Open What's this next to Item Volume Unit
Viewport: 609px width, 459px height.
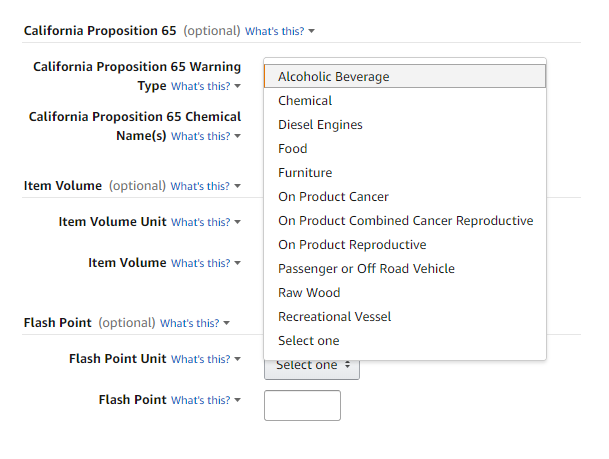click(x=206, y=222)
